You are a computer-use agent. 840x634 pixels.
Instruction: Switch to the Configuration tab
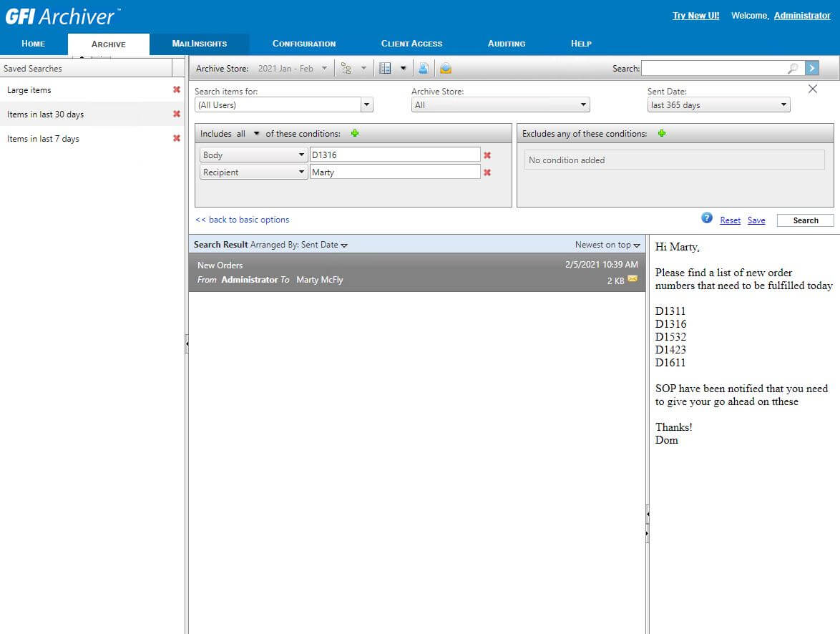tap(303, 44)
